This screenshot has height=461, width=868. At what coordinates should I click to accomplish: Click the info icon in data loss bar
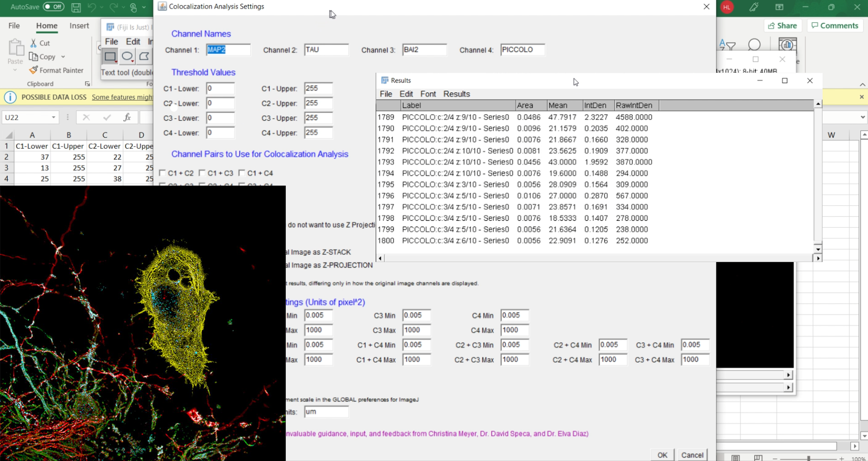(10, 97)
